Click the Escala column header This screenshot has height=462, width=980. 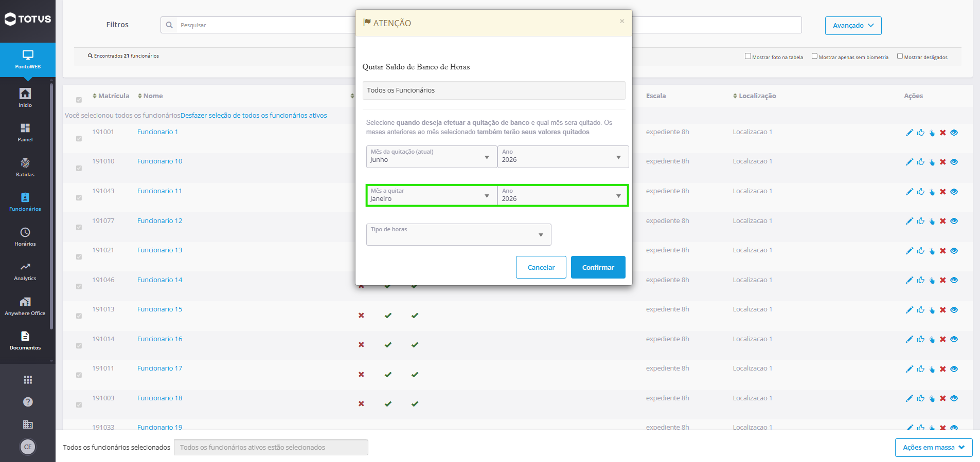(x=656, y=96)
